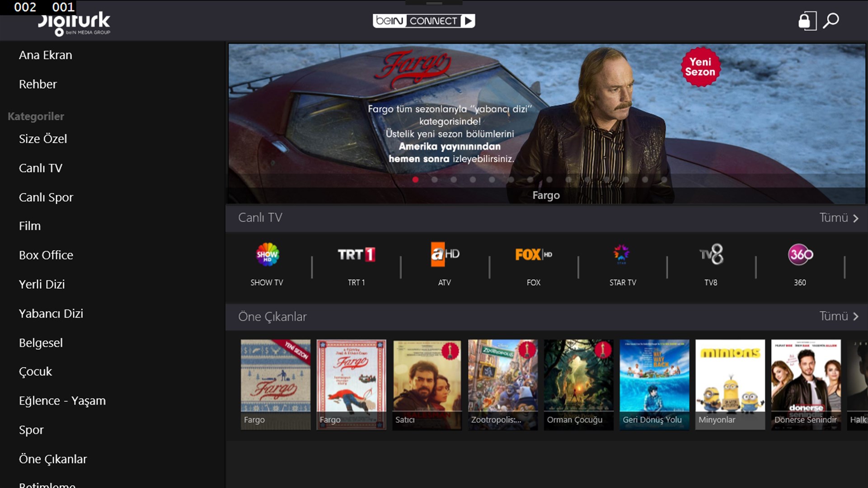Viewport: 868px width, 488px height.
Task: Click the Canlı TV section header
Action: tap(260, 218)
